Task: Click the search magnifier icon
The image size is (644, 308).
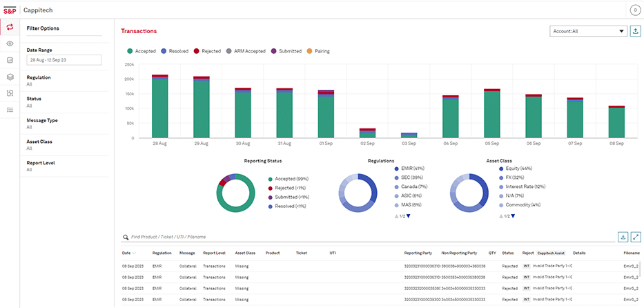Action: coord(125,238)
